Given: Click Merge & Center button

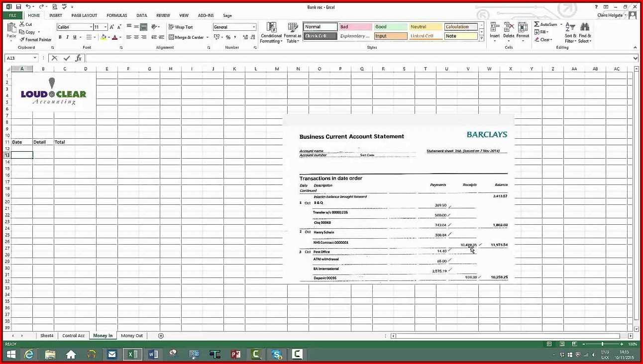Looking at the screenshot, I should [186, 37].
